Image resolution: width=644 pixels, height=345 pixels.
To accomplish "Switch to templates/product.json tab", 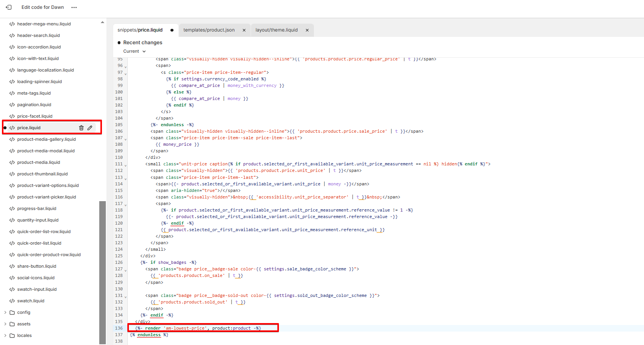I will pyautogui.click(x=209, y=30).
